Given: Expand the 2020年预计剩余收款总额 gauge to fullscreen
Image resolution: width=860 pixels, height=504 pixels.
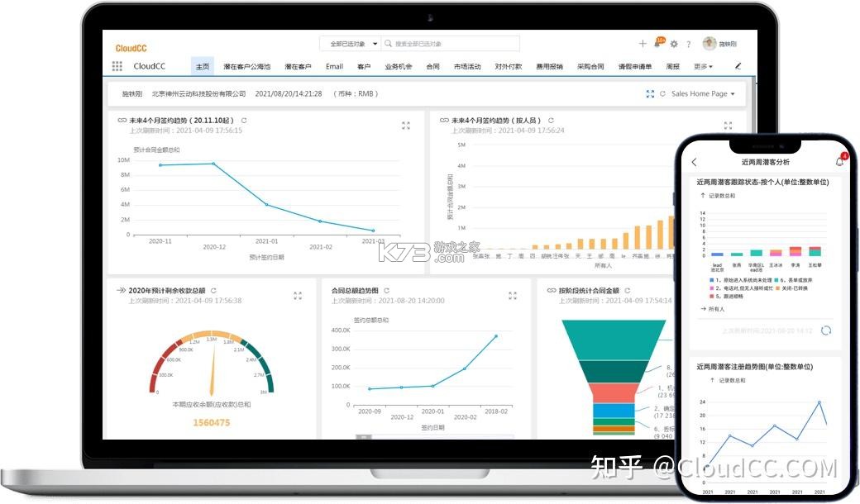Looking at the screenshot, I should 298,296.
